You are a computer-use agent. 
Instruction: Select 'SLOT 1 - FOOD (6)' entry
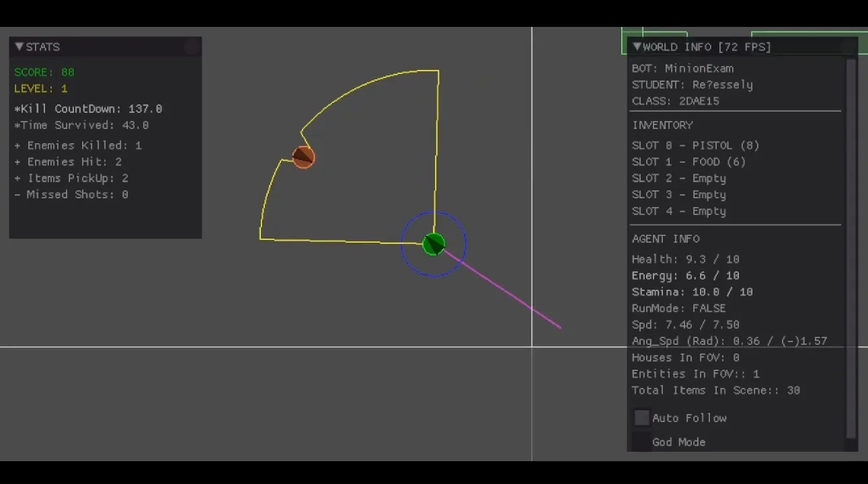tap(689, 162)
